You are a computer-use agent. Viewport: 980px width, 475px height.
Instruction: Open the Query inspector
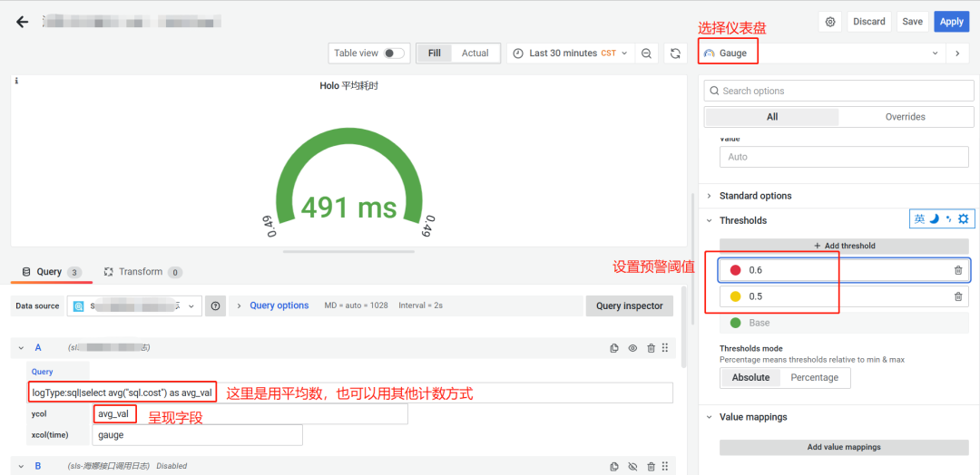tap(630, 305)
